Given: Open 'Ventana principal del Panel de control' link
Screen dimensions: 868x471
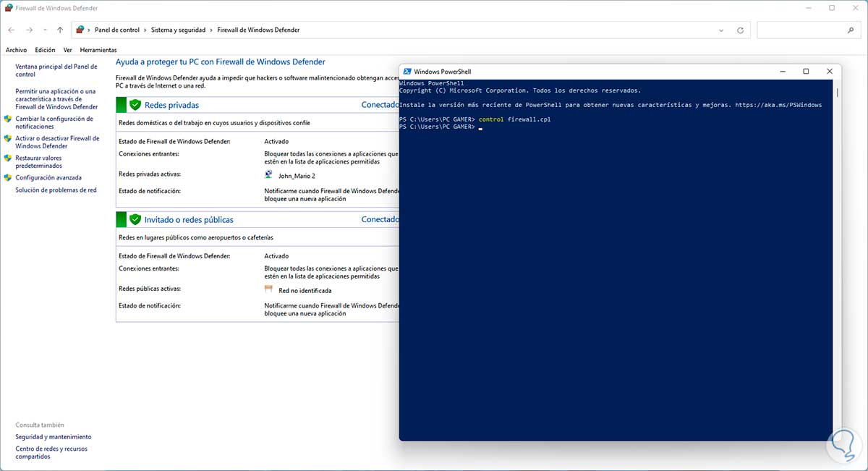Looking at the screenshot, I should pos(56,70).
